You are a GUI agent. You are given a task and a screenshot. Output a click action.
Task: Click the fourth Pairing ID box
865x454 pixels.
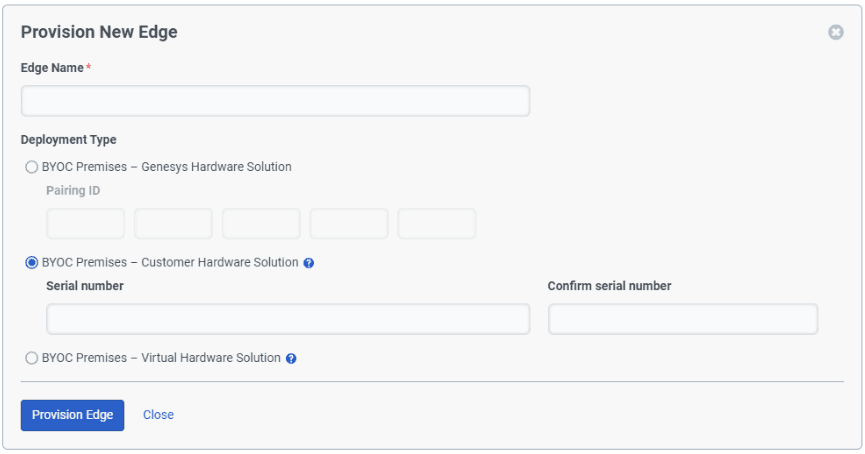point(349,224)
